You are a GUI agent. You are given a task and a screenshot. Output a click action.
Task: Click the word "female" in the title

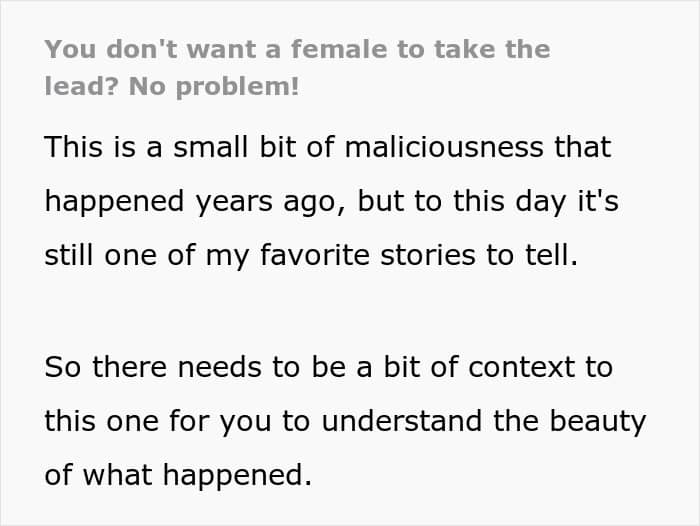[339, 49]
